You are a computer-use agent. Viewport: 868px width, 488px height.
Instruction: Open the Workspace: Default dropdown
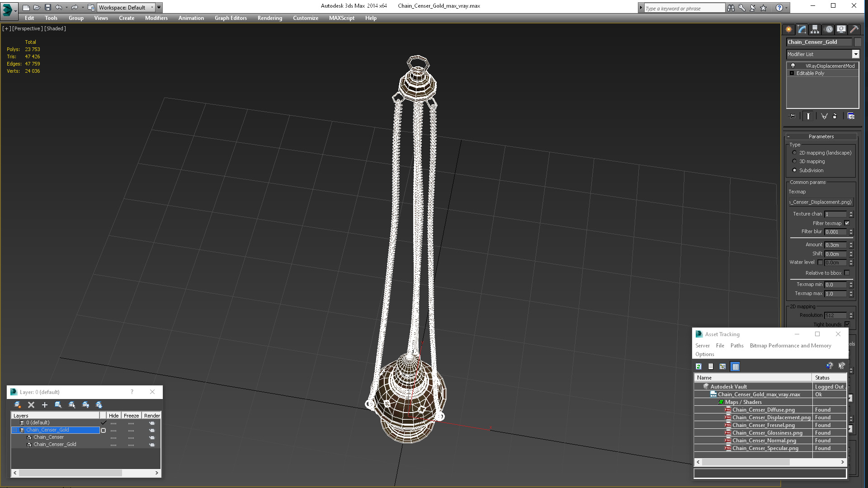point(126,7)
